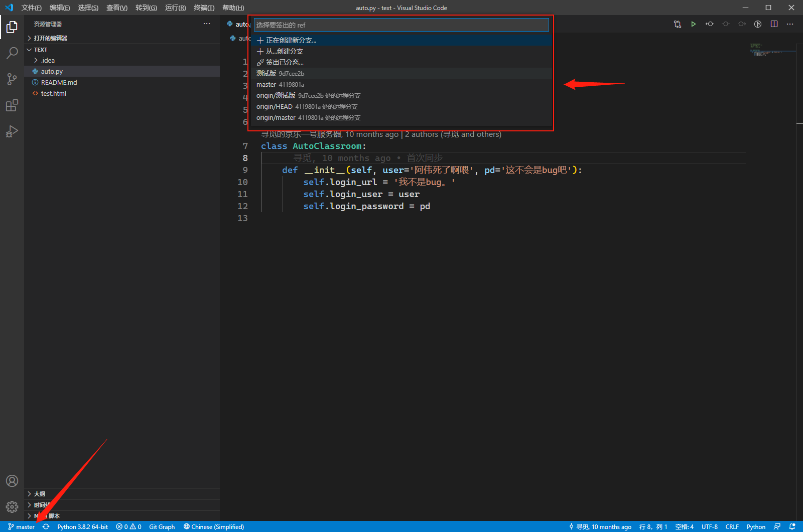Screen dimensions: 803x532
Task: Click the errors and warnings status indicator
Action: (x=128, y=526)
